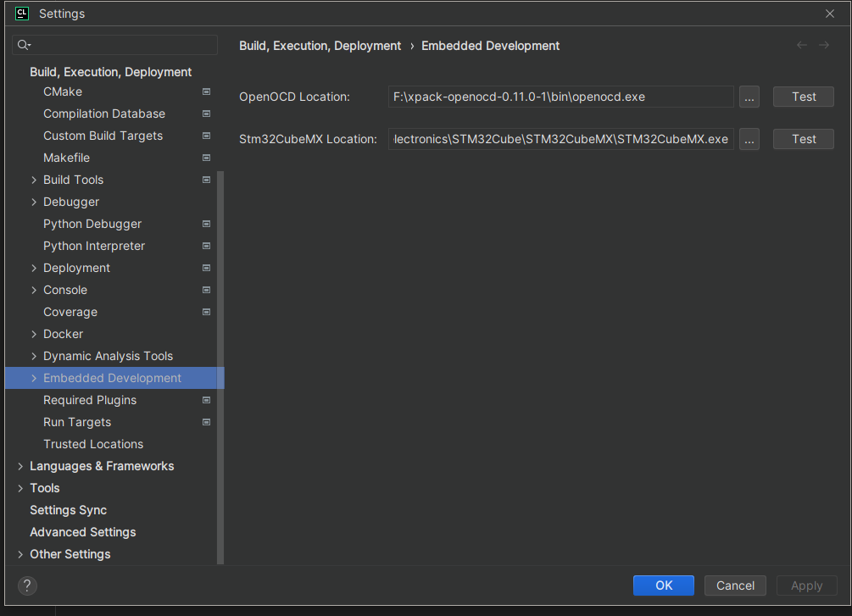Browse for the Stm32CubeMX executable

(749, 139)
